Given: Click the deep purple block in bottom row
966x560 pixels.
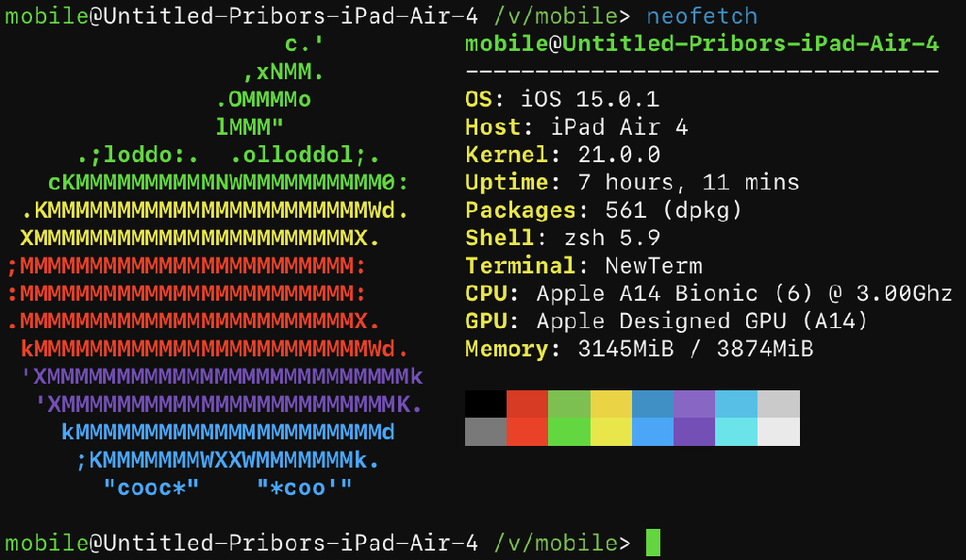Looking at the screenshot, I should point(694,432).
